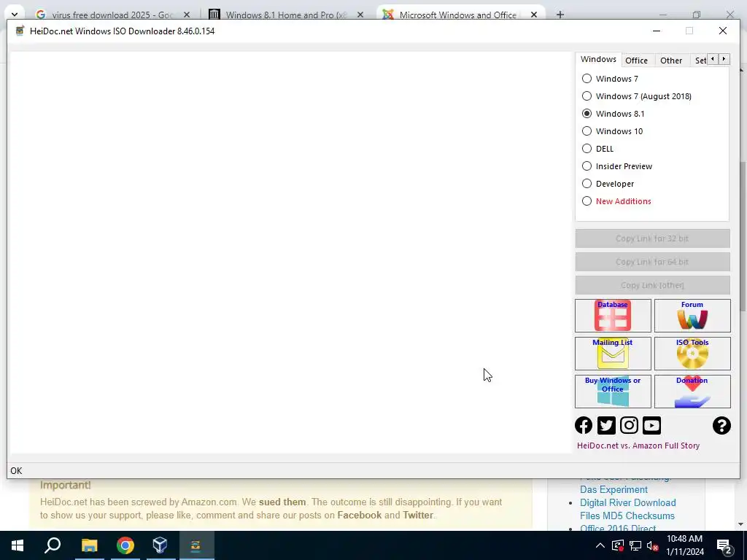Viewport: 747px width, 560px height.
Task: Click Copy Link for 32 bit button
Action: [652, 238]
